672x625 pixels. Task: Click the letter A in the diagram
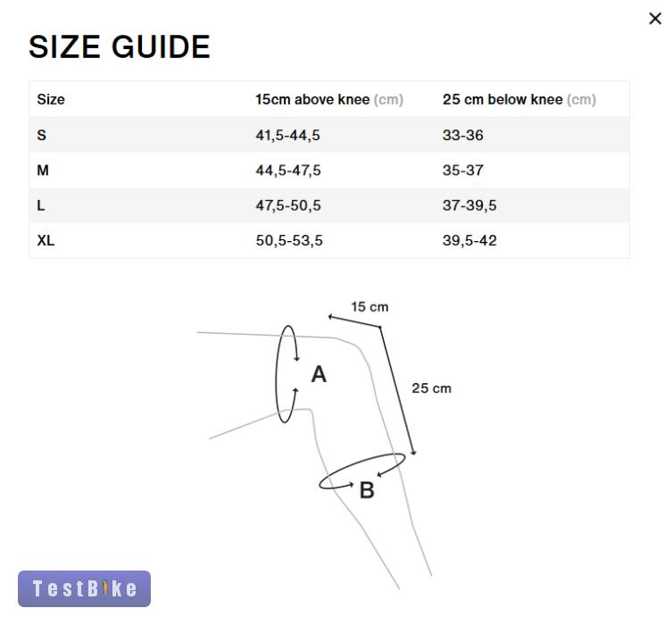point(319,375)
